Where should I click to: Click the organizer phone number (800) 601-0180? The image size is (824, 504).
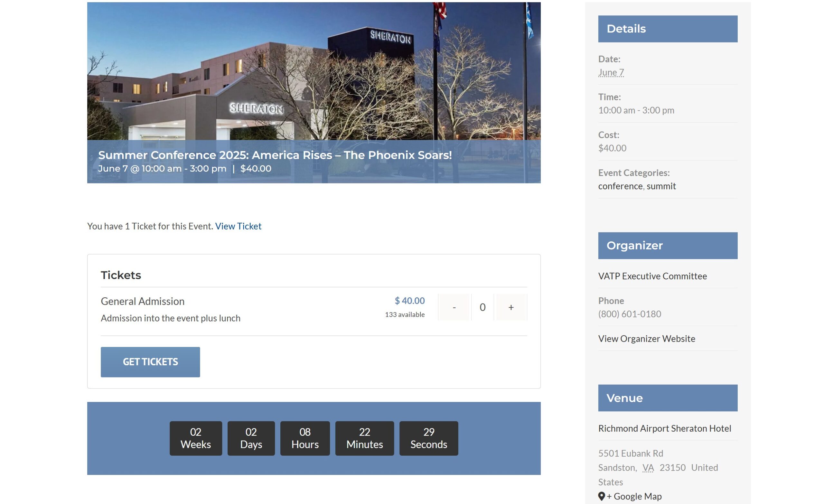[629, 314]
